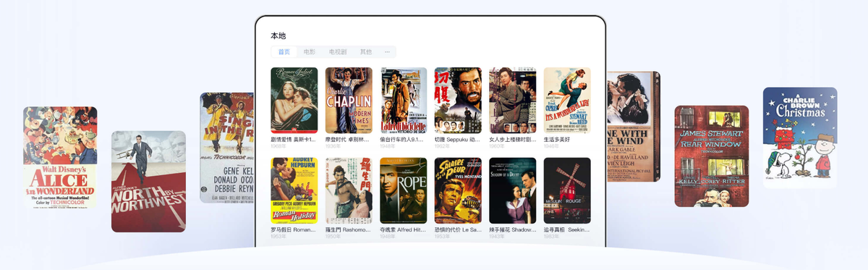
Task: Click the 本地 section heading
Action: 278,35
